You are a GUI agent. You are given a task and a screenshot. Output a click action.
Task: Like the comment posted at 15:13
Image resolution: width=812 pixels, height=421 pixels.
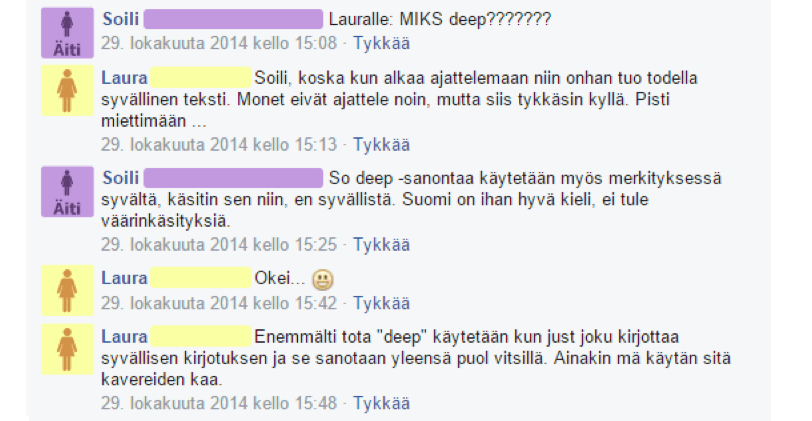tap(381, 144)
